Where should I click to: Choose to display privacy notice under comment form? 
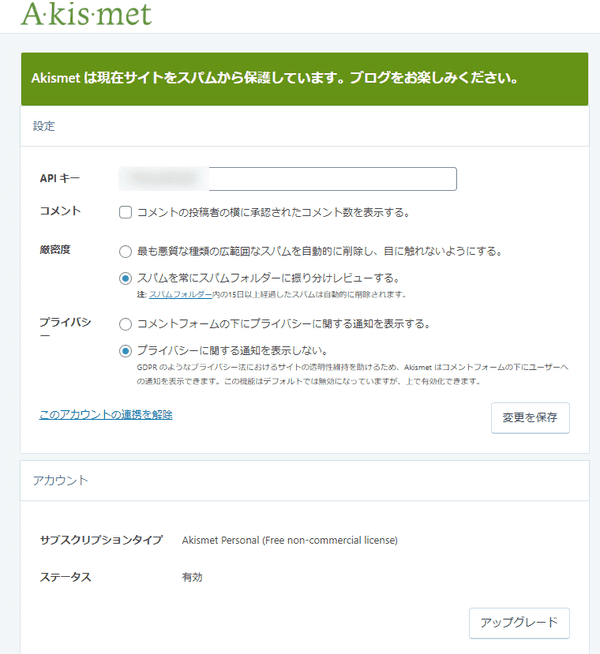pos(126,324)
